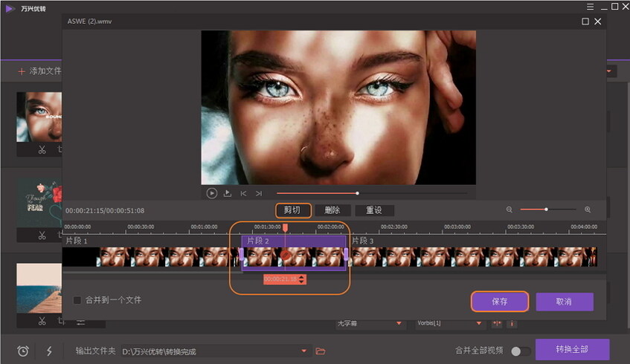Click the 剪切 cut button
Screen dimensions: 630x364
pos(293,210)
